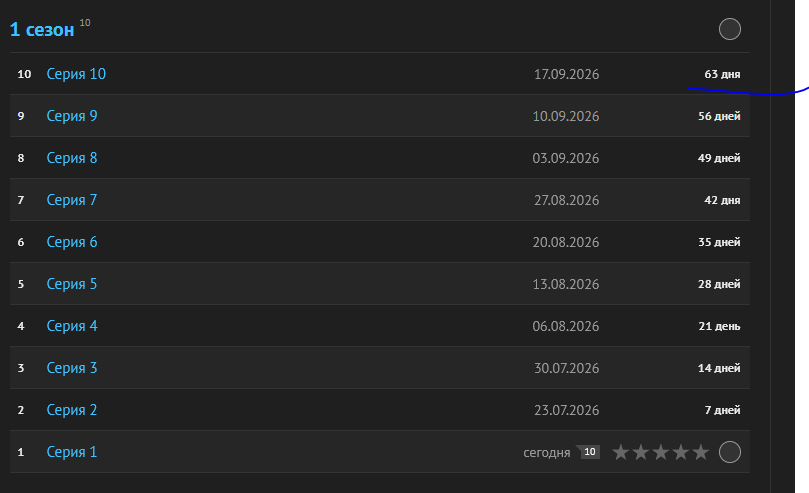This screenshot has height=493, width=809.
Task: Open Серия 4 episode page
Action: 72,326
